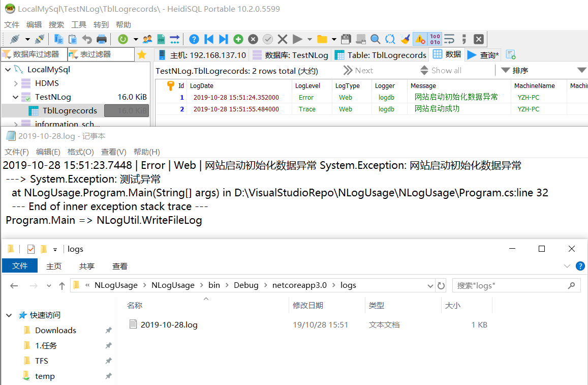Click the print icon in toolbar

(x=102, y=39)
